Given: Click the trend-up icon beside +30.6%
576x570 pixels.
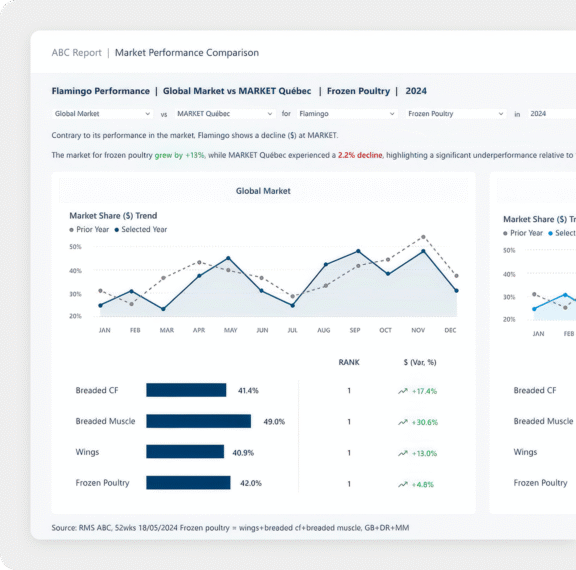Looking at the screenshot, I should 403,422.
